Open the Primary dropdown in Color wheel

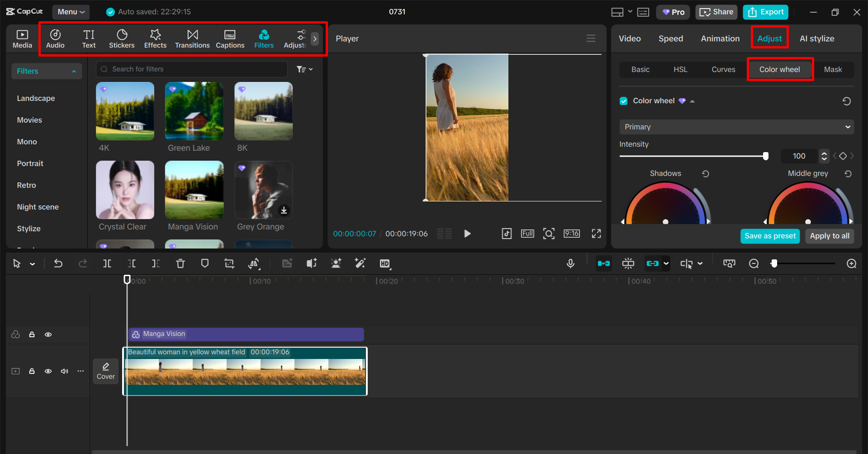(736, 127)
